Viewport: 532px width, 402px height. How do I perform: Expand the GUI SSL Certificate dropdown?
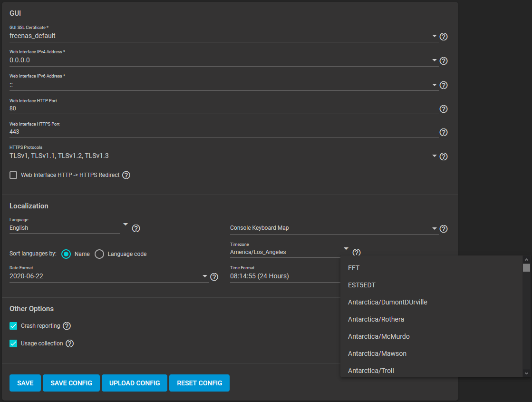click(434, 36)
